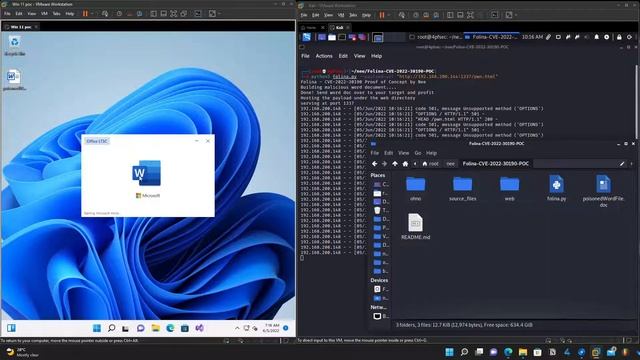This screenshot has height=360, width=640.
Task: Select the poisonedWordFile.doc document
Action: (603, 191)
